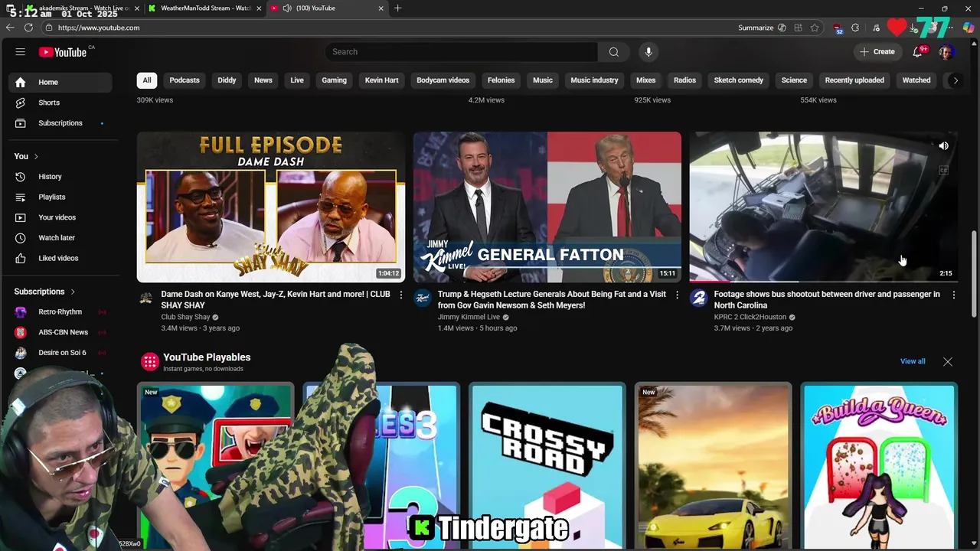Open the Dame Dash video title
This screenshot has width=980, height=551.
(276, 300)
